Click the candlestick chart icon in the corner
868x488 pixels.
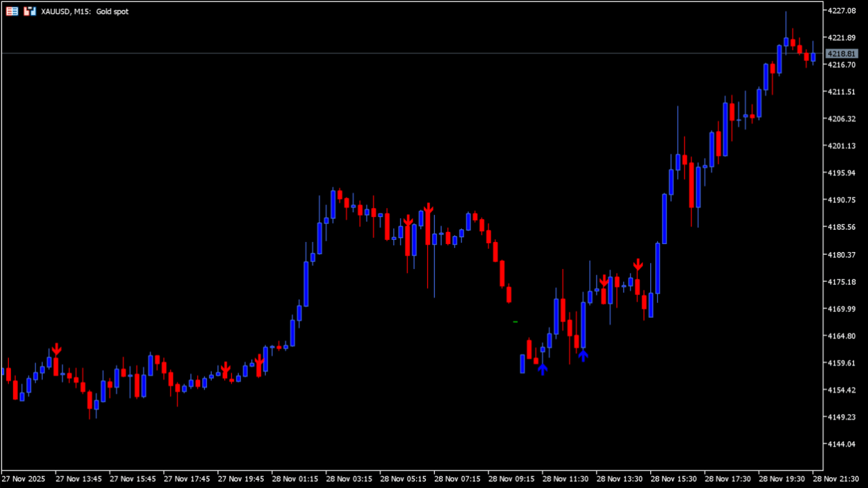click(28, 11)
